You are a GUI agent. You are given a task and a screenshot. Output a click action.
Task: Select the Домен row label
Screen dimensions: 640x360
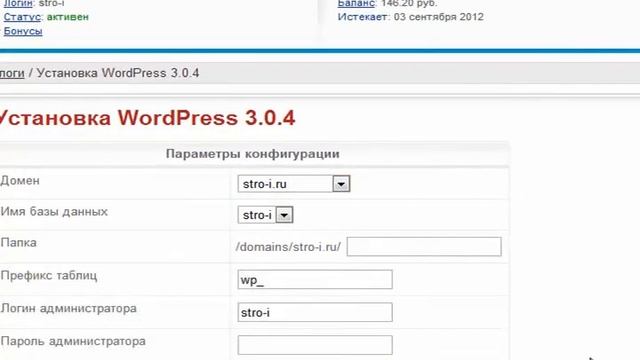click(20, 180)
